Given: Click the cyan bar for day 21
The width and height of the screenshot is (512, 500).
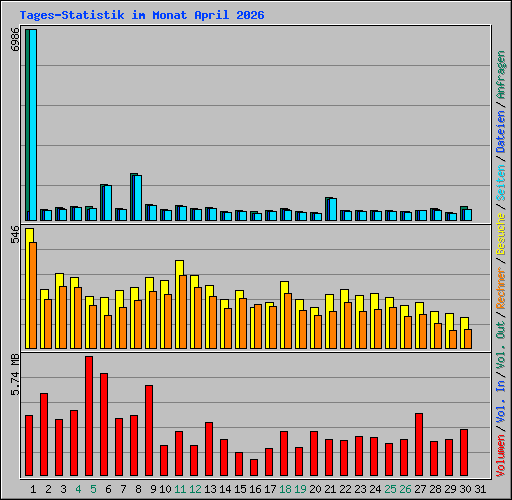Looking at the screenshot, I should click(333, 210).
